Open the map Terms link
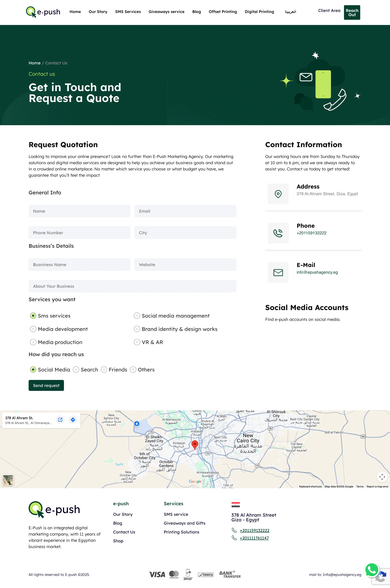This screenshot has height=588, width=390. click(360, 486)
